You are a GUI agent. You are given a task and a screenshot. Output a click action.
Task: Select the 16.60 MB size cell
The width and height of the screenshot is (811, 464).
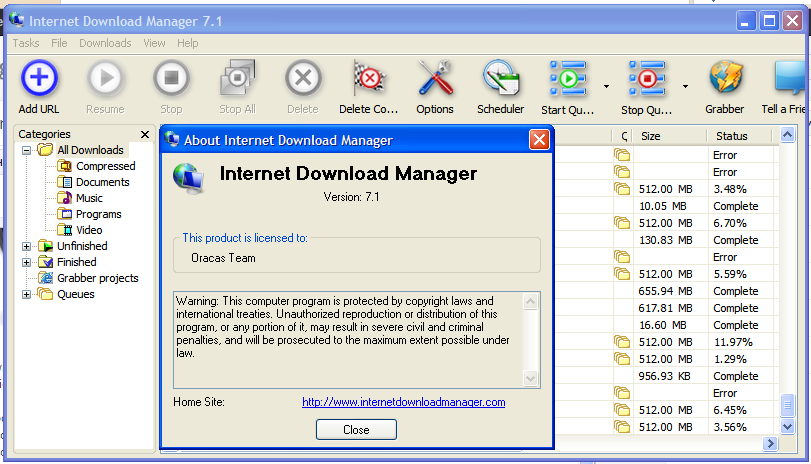(663, 325)
